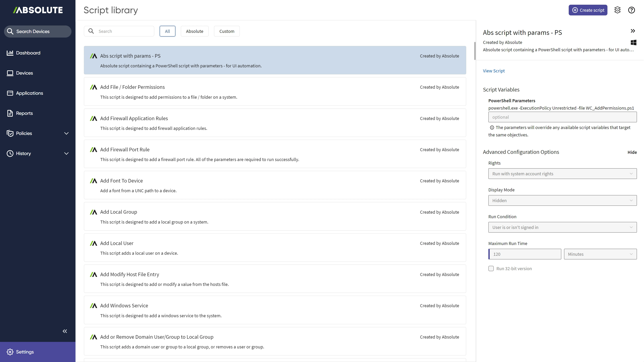Expand the Policies menu chevron

point(66,133)
